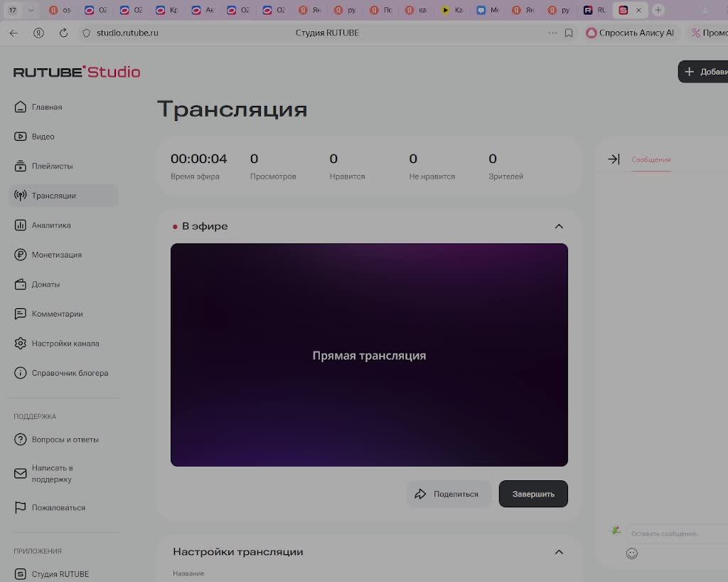The height and width of the screenshot is (582, 728).
Task: Click the Промо button in the toolbar
Action: coord(708,33)
